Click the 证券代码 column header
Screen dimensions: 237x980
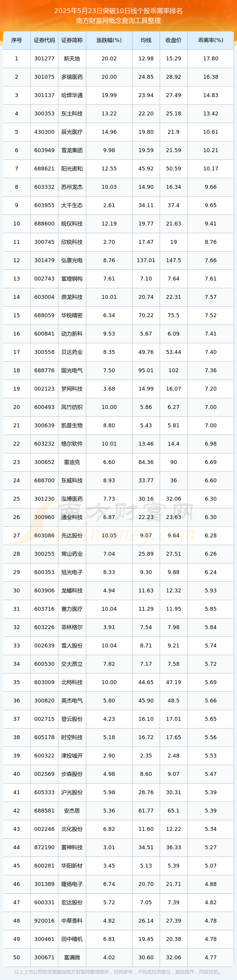click(44, 40)
